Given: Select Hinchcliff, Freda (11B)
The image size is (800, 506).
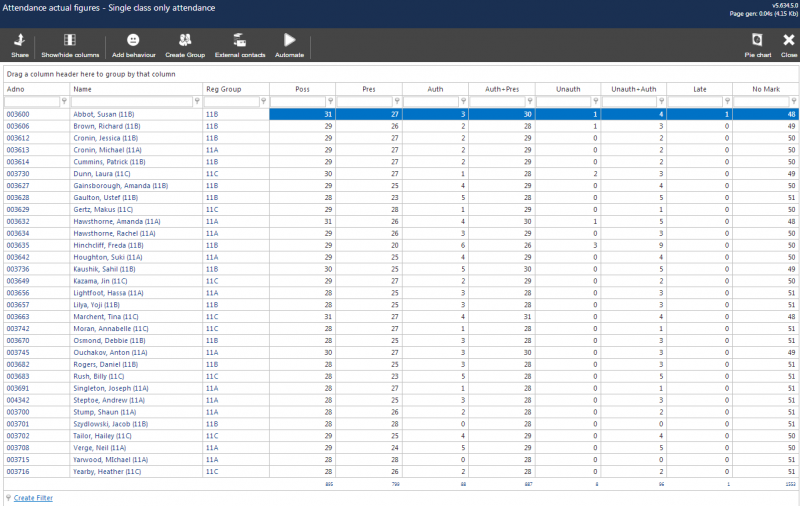Looking at the screenshot, I should 108,245.
